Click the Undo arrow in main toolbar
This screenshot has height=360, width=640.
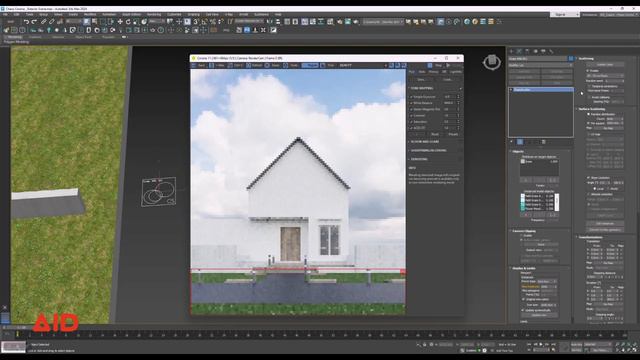[27, 21]
